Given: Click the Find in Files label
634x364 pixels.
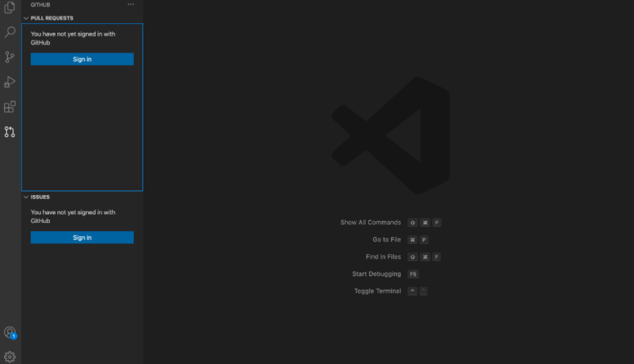Looking at the screenshot, I should tap(383, 257).
